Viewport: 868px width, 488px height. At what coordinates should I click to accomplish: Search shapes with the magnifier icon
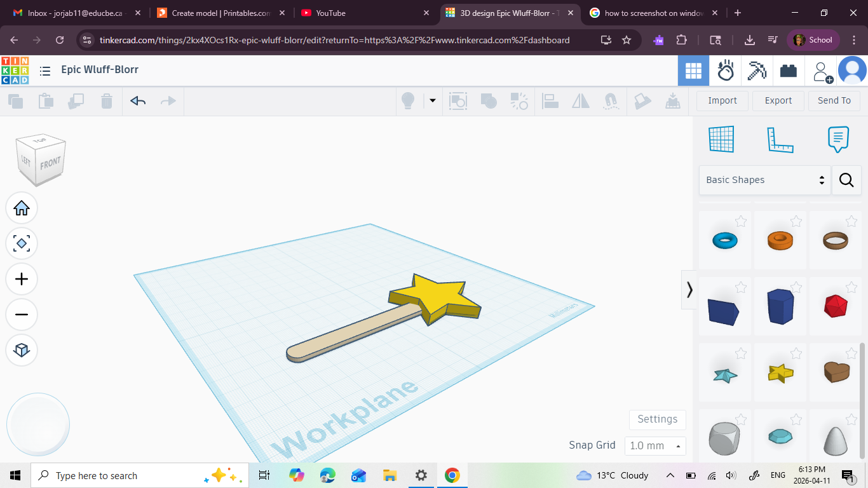[x=846, y=180]
